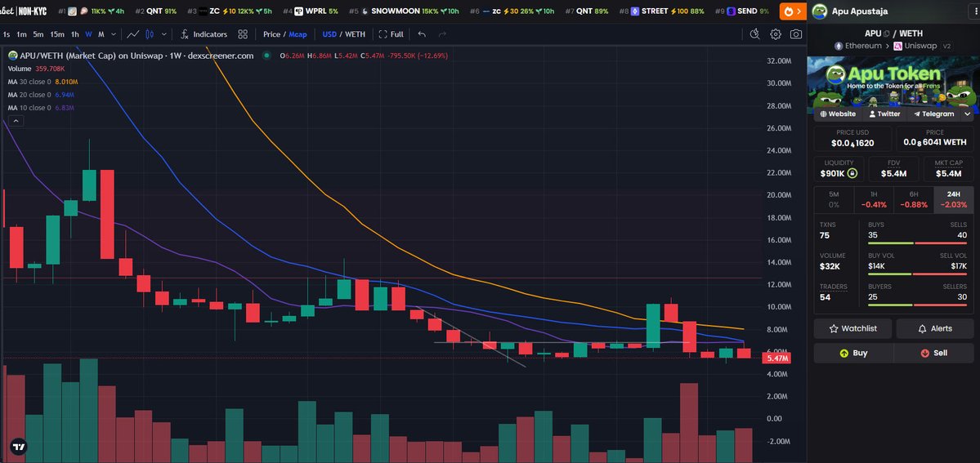Click the red Sell button
The width and height of the screenshot is (980, 463).
(933, 353)
